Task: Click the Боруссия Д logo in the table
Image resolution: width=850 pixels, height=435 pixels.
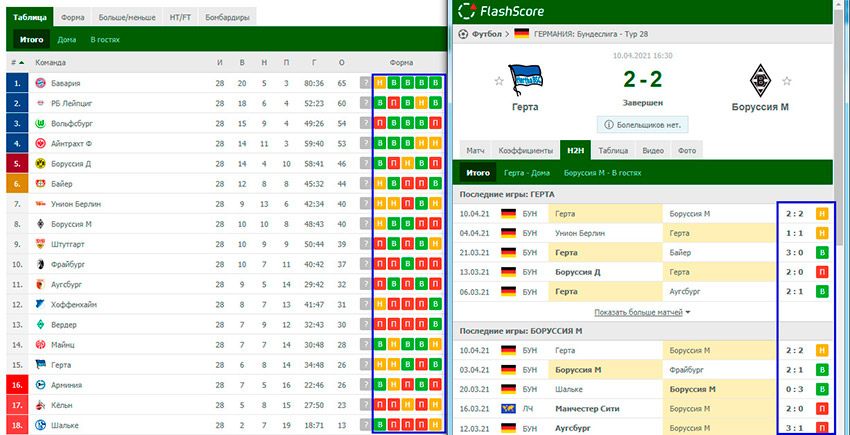Action: [x=40, y=164]
